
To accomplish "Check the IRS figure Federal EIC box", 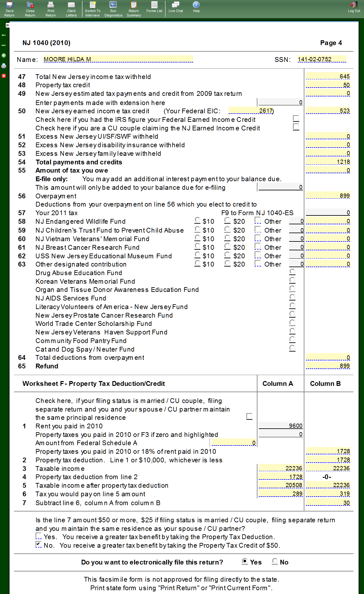I will [296, 119].
